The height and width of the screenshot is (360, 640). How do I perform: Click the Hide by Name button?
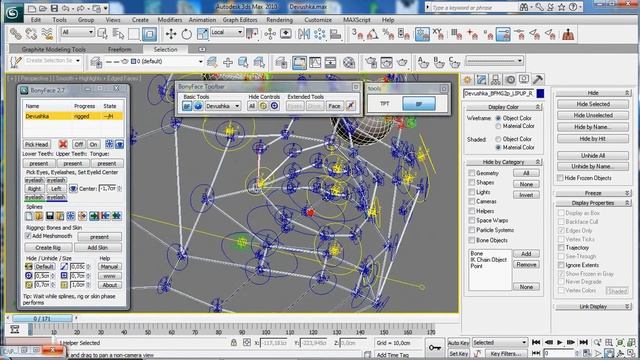(x=593, y=127)
